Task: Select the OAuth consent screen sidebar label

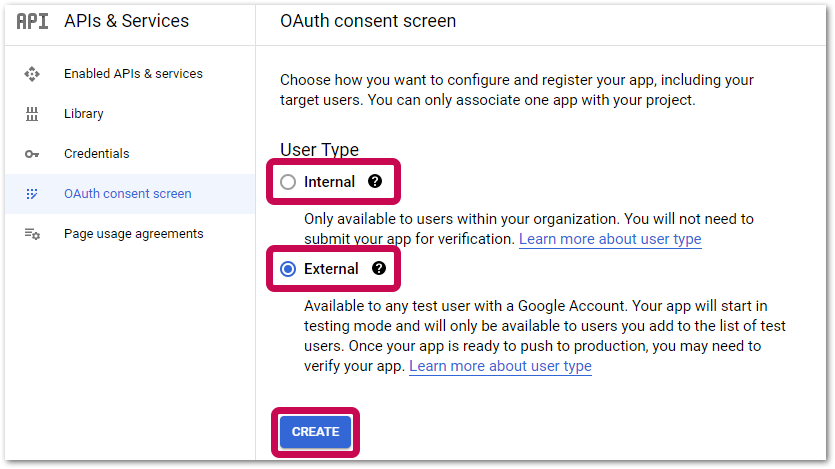Action: (128, 194)
